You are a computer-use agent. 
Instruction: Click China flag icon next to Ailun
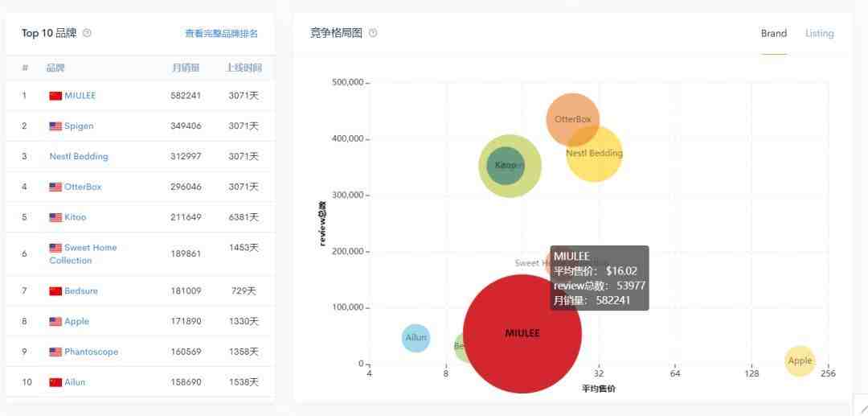pos(55,382)
